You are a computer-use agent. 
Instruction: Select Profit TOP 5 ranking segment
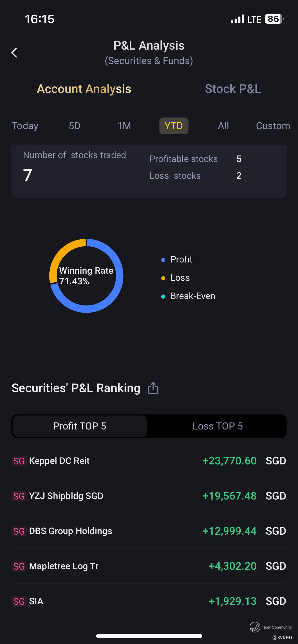coord(80,426)
